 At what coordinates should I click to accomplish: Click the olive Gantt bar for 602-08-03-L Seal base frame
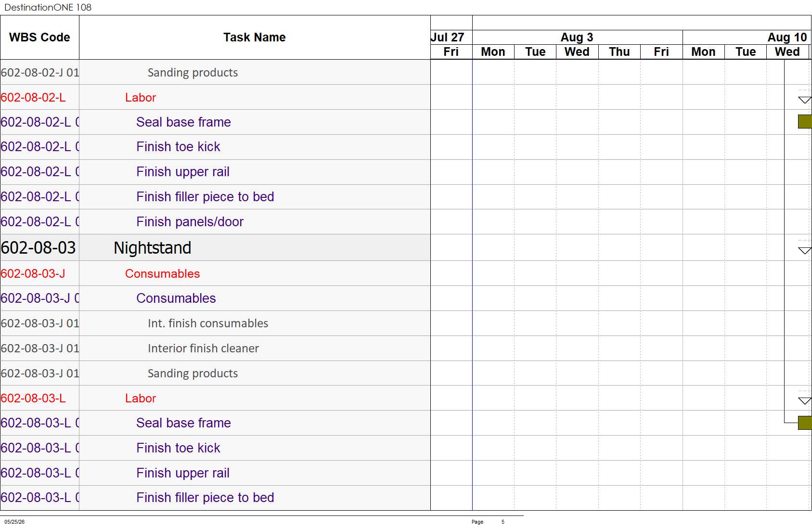805,423
